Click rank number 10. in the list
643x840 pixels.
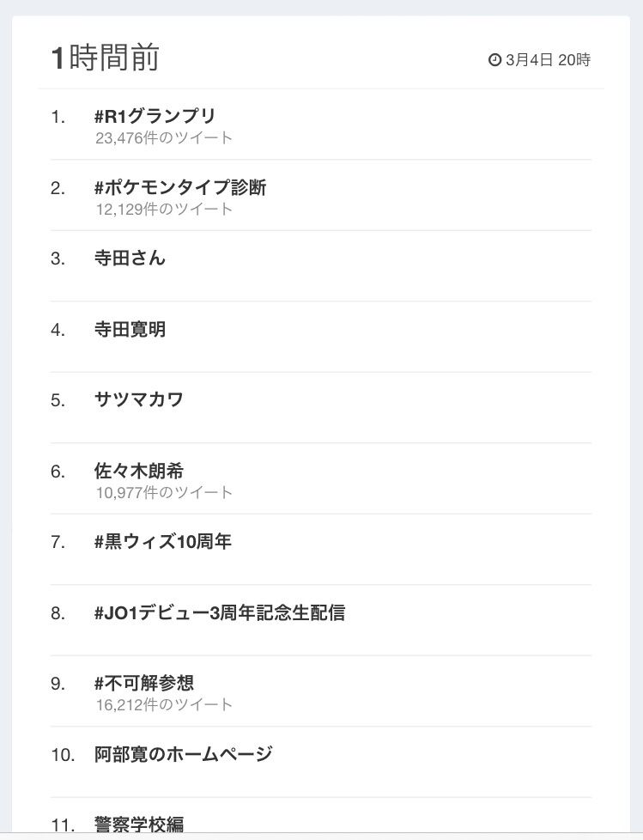click(x=63, y=755)
